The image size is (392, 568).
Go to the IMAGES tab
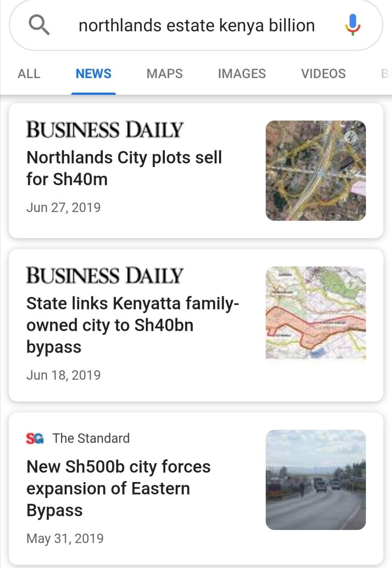click(x=242, y=74)
